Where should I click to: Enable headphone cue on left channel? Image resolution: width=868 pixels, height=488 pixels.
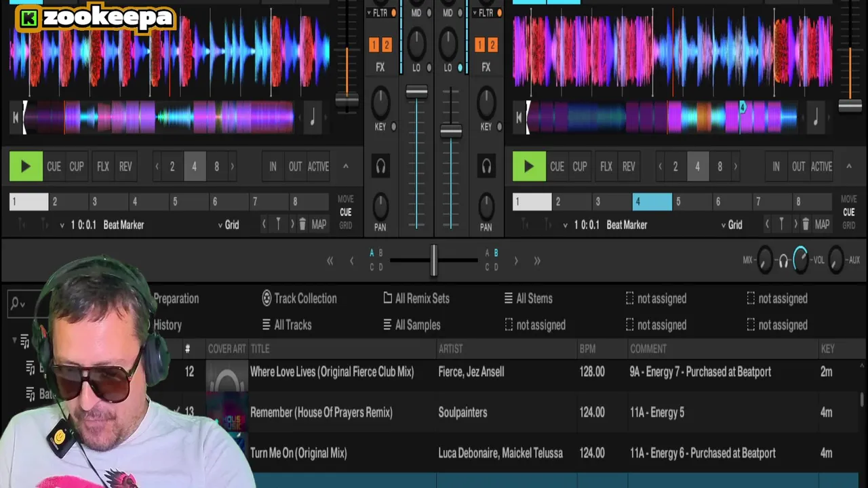point(380,166)
